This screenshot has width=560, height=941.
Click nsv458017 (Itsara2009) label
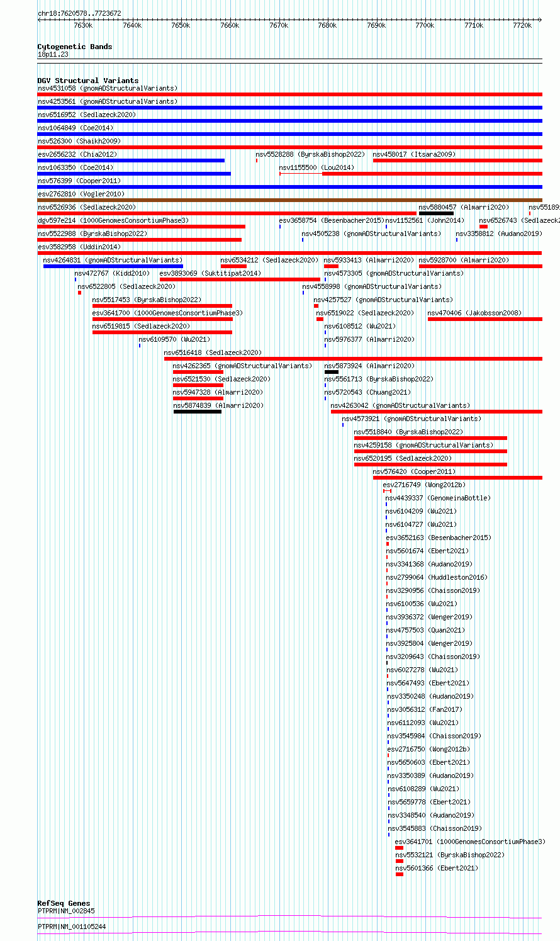point(414,154)
